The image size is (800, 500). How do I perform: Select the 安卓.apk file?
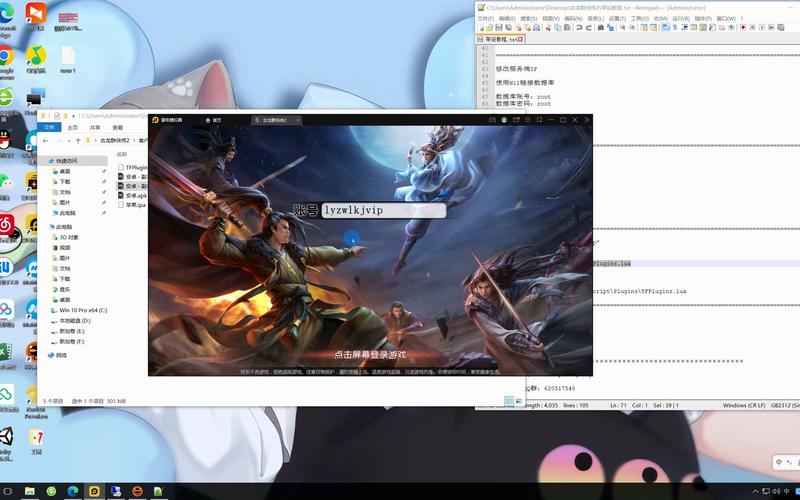point(132,195)
